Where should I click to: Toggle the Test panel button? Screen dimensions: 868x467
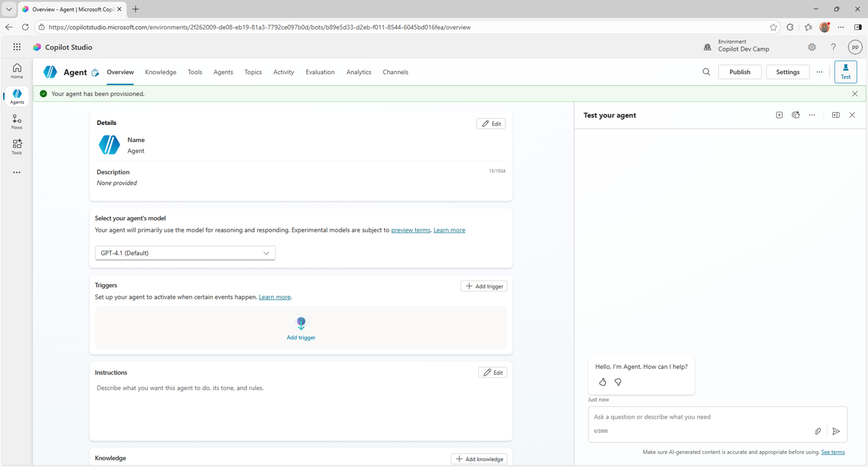[845, 72]
